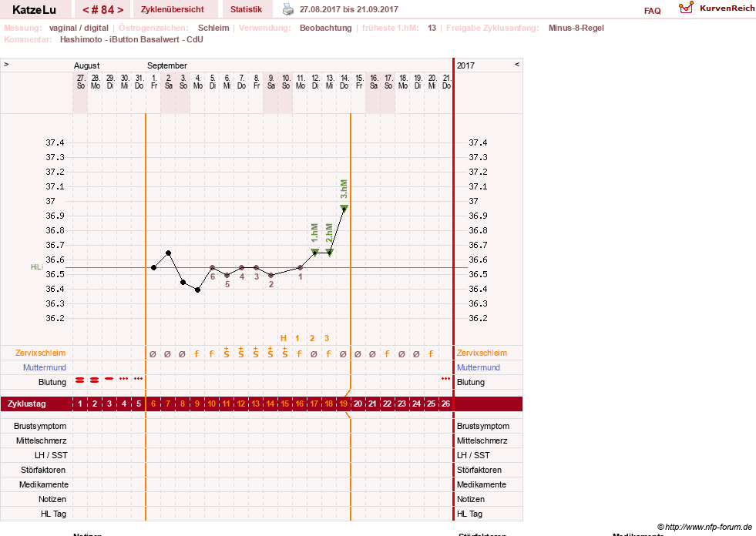Click the heavy bleeding icon on cycle day 1
The image size is (756, 536).
(x=80, y=380)
